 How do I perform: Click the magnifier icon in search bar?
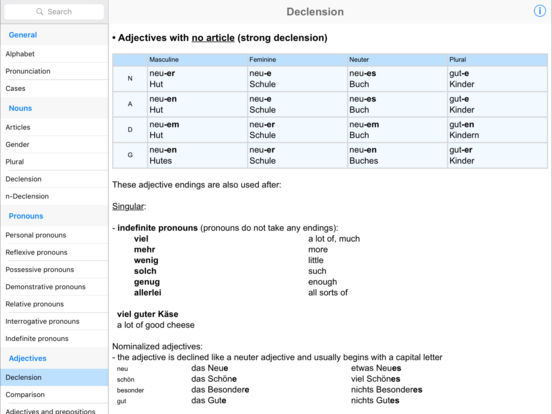(x=39, y=12)
